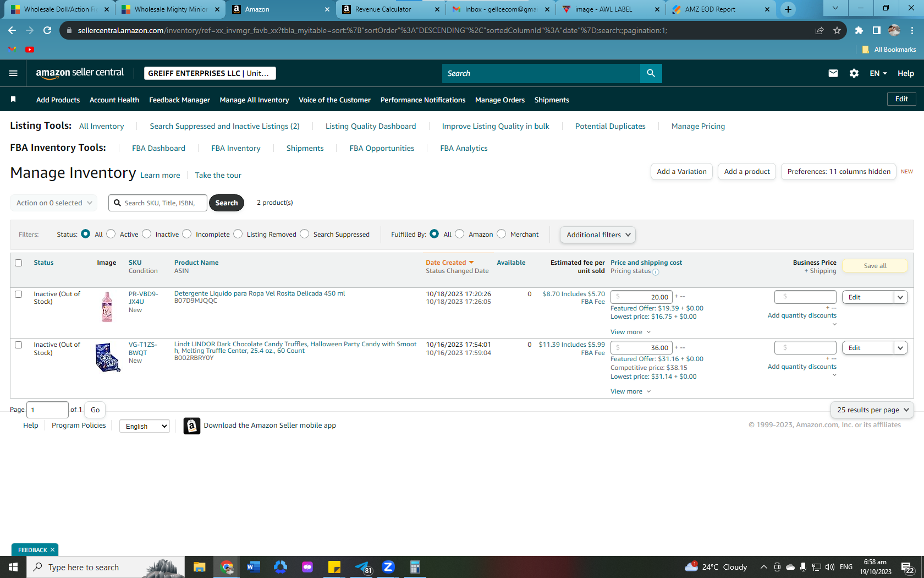924x578 pixels.
Task: Select the Search Suppressed status filter
Action: pyautogui.click(x=305, y=234)
